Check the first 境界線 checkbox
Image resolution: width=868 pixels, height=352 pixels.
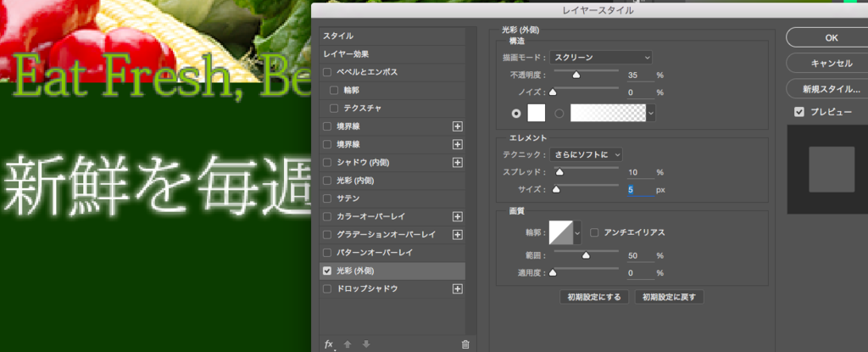click(x=327, y=126)
